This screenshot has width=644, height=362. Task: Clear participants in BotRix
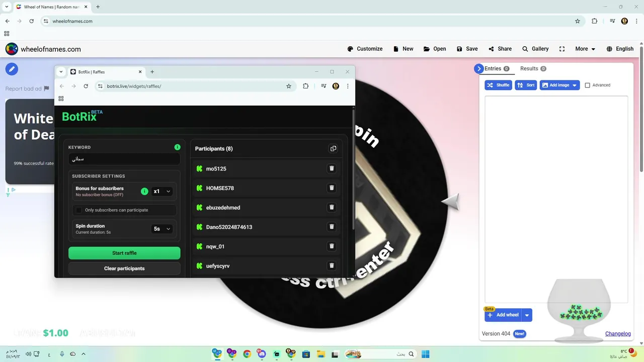coord(124,268)
